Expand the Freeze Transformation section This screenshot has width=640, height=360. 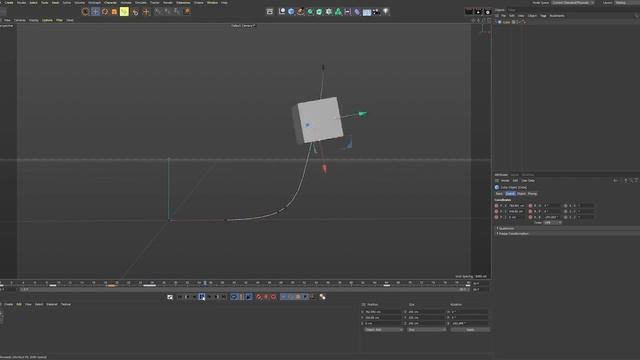[513, 233]
